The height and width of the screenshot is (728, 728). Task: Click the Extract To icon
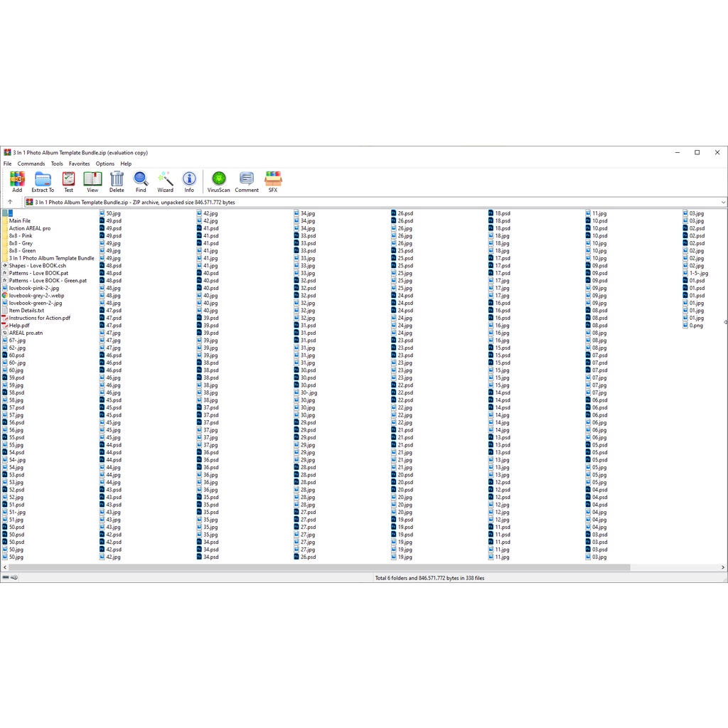(43, 181)
